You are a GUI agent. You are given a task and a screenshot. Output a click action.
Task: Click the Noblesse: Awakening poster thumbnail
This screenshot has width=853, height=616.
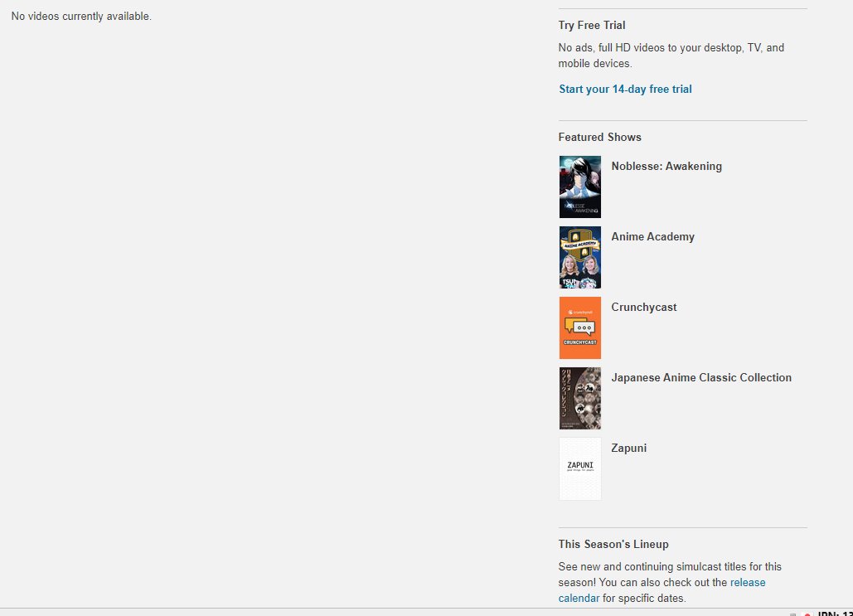click(x=580, y=187)
